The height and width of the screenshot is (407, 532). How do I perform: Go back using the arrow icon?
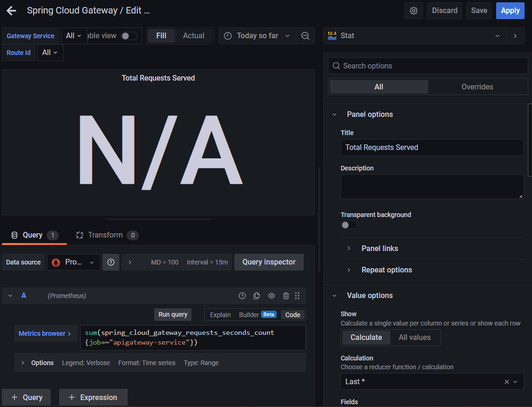(x=11, y=11)
